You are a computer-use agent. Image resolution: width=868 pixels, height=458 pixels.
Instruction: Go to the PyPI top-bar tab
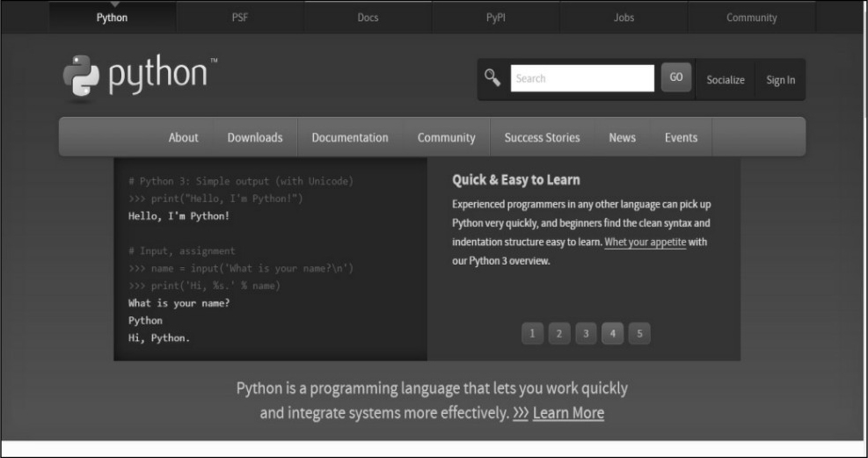(495, 18)
